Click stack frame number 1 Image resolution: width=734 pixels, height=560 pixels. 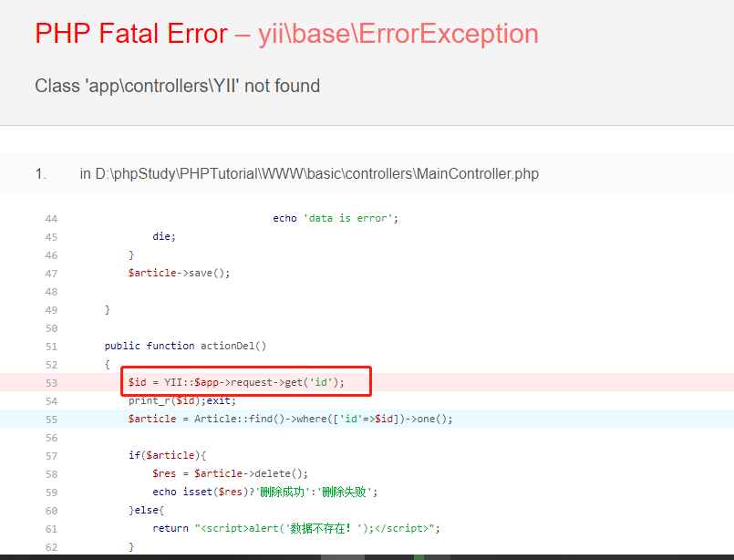[x=40, y=173]
